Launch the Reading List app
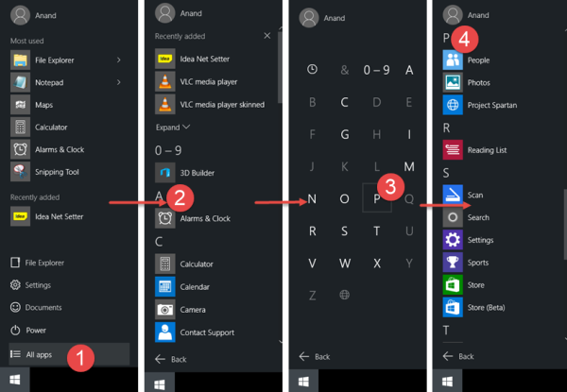 pyautogui.click(x=474, y=150)
